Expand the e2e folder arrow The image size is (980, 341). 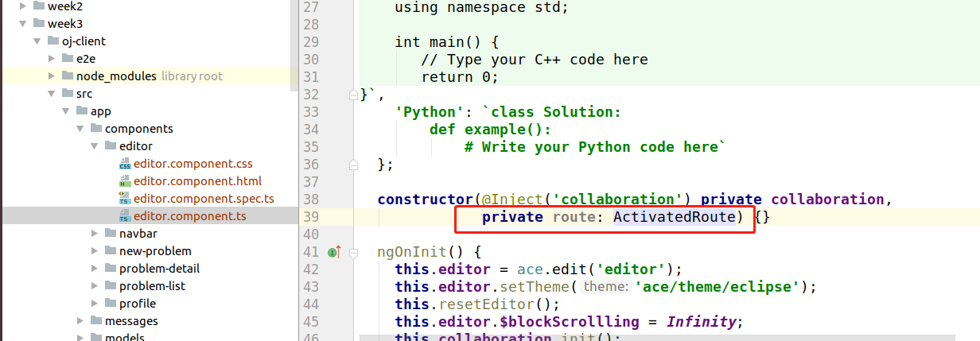click(51, 58)
